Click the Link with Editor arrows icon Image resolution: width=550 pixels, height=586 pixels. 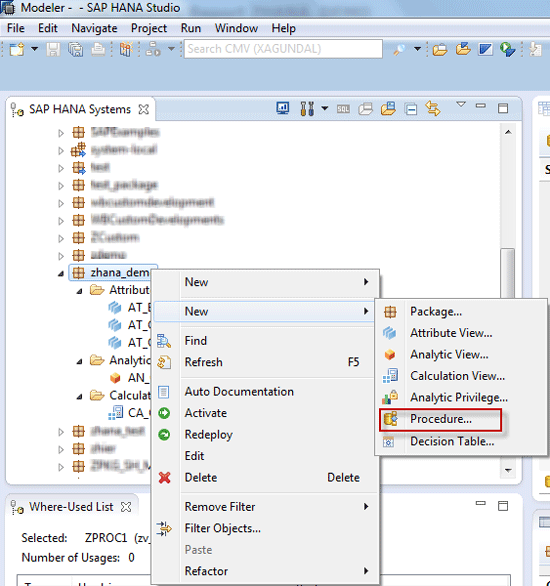coord(433,108)
